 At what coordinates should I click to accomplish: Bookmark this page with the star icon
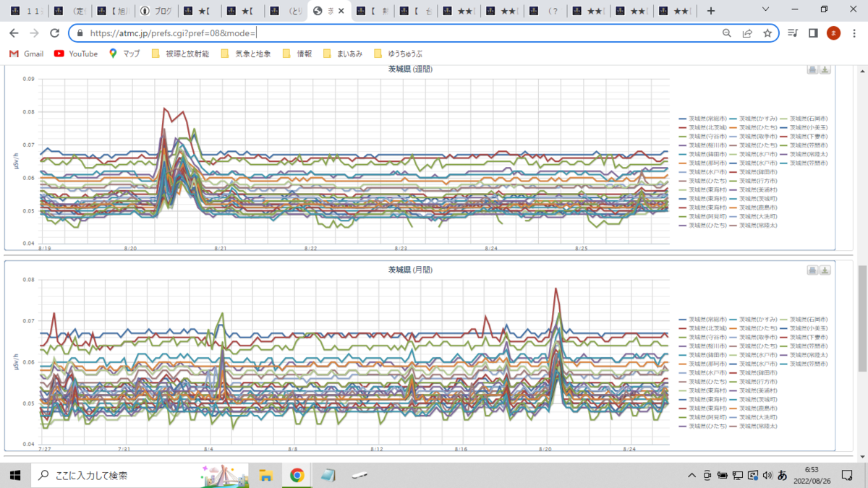767,33
